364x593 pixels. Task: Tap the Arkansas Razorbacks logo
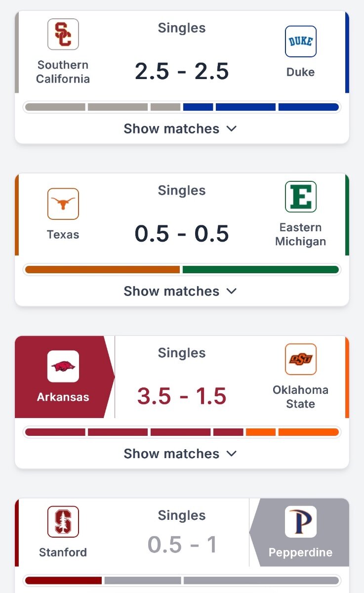(63, 366)
